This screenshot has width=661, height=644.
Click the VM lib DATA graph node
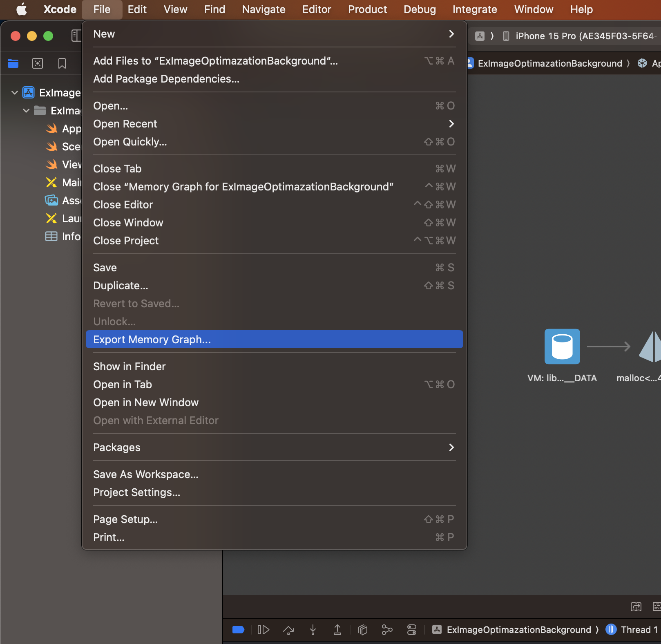(x=562, y=347)
